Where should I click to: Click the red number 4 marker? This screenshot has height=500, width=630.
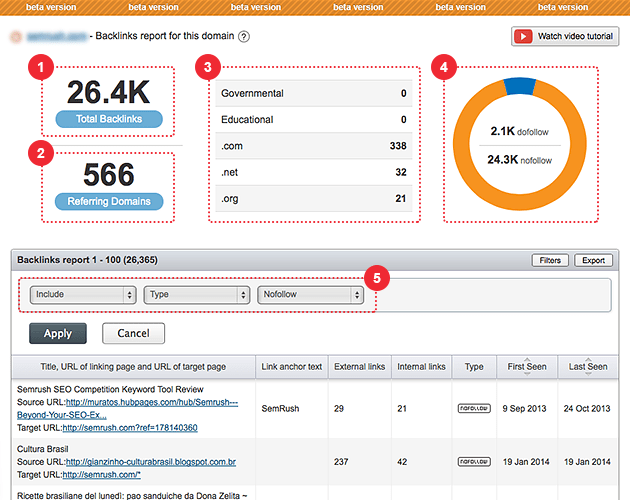point(442,67)
